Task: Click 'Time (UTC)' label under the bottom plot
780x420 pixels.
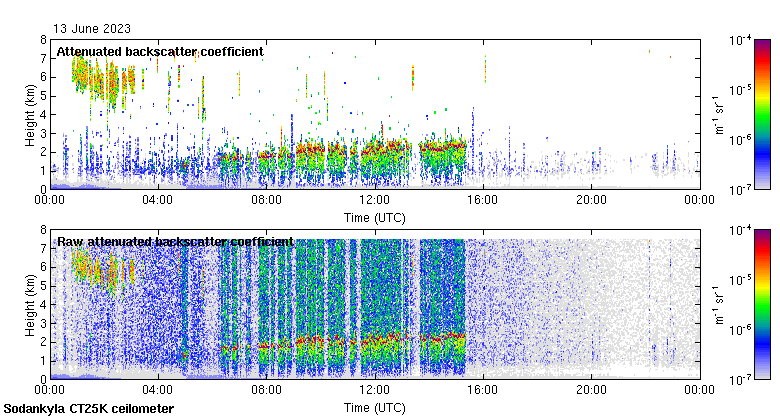Action: [375, 408]
